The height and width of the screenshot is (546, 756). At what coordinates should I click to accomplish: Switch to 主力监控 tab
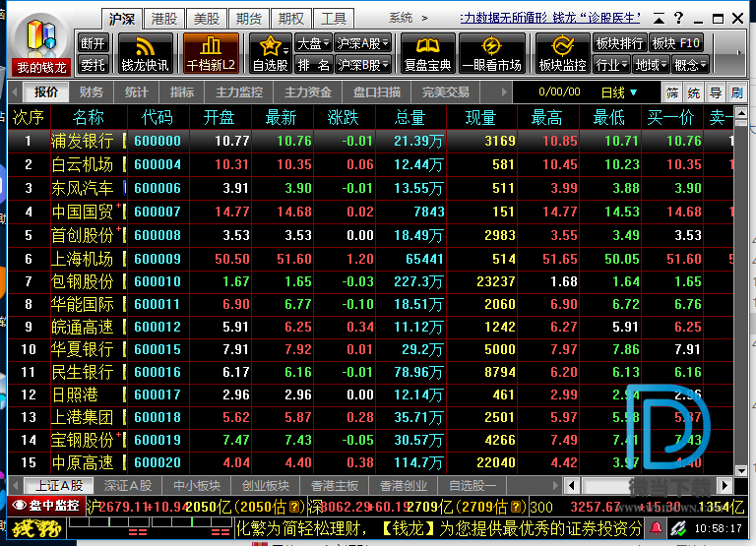click(x=239, y=92)
